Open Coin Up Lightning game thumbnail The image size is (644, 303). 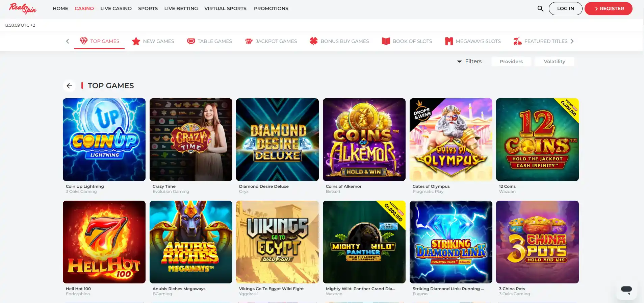tap(104, 140)
